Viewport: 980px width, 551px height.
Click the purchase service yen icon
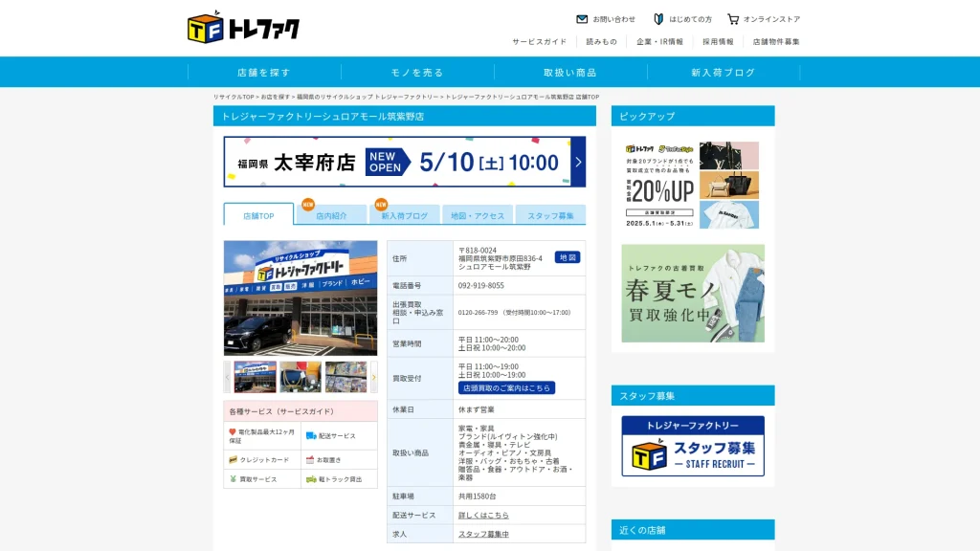tap(234, 479)
